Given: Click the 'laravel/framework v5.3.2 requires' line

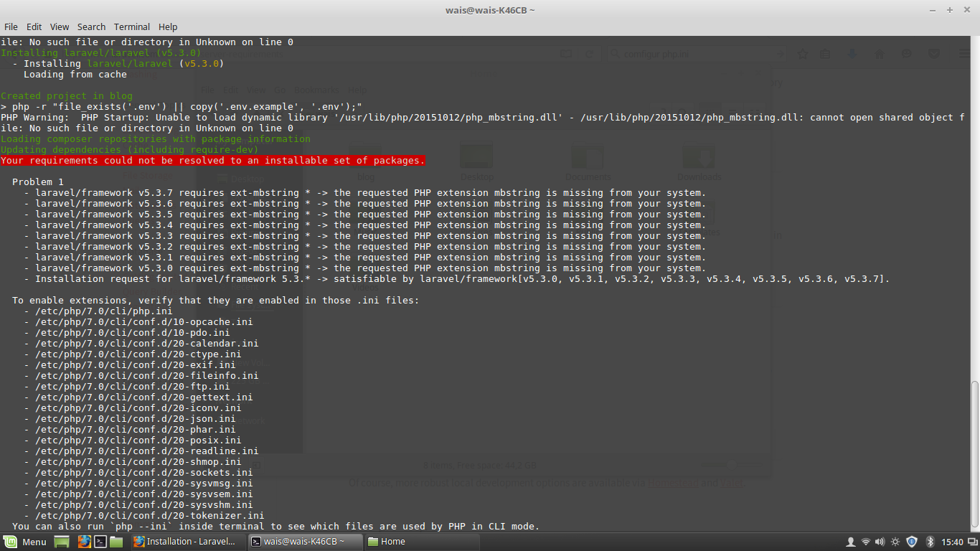Looking at the screenshot, I should (x=365, y=246).
